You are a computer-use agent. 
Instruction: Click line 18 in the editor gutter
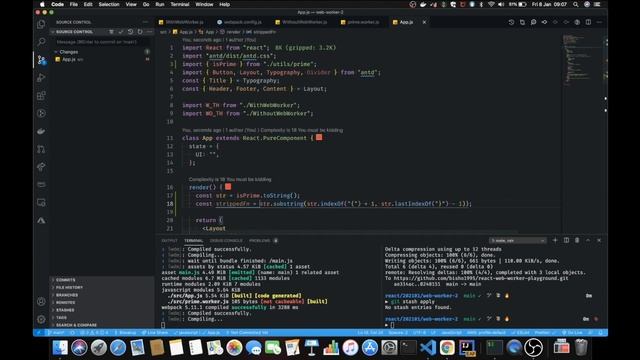point(170,204)
